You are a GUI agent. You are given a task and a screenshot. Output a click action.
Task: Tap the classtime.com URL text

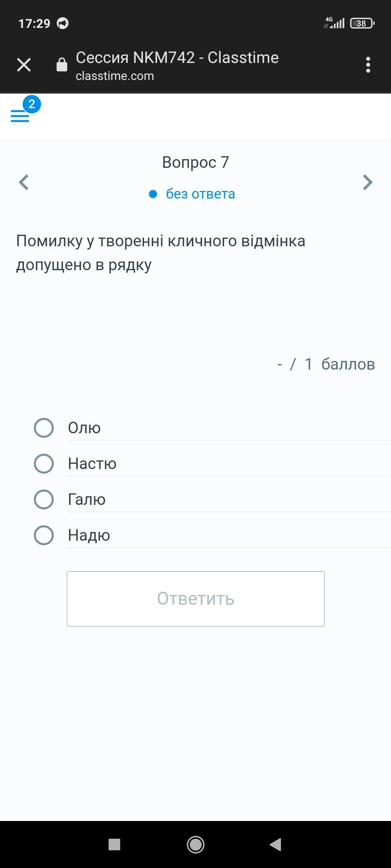(115, 76)
